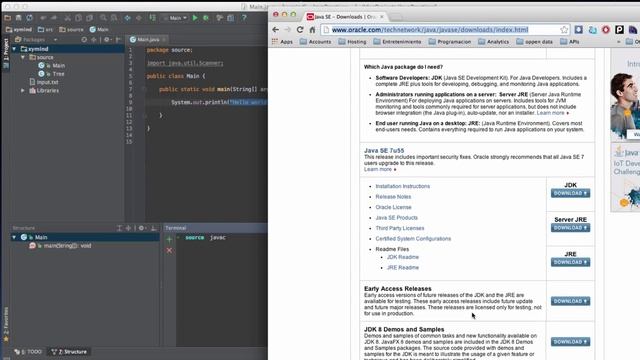640x360 pixels.
Task: Open the JDK Readme link
Action: (x=402, y=257)
